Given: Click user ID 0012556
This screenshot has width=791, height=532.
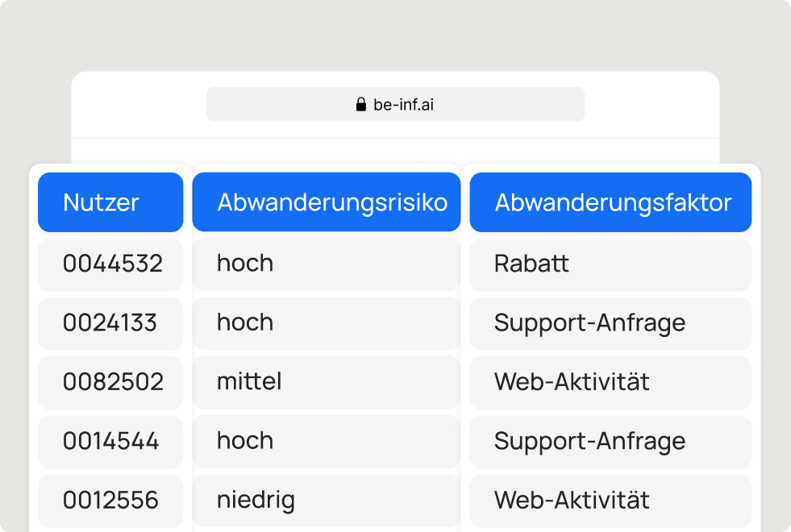Looking at the screenshot, I should 110,501.
